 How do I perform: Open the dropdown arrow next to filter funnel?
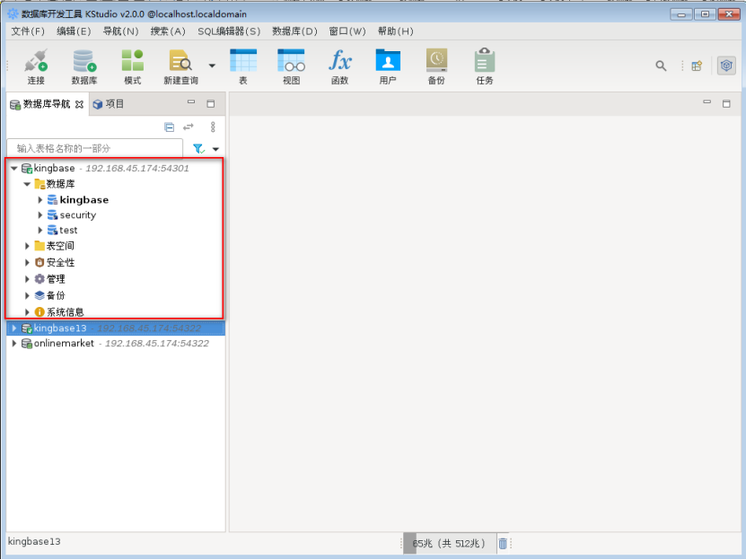(215, 149)
